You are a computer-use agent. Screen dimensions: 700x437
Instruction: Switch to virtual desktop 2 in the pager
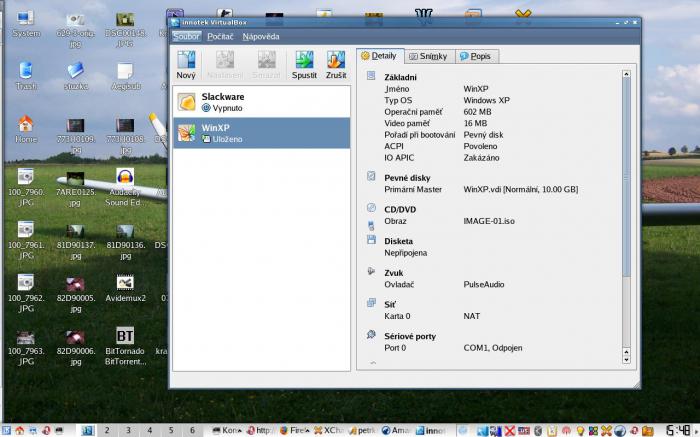[x=107, y=431]
